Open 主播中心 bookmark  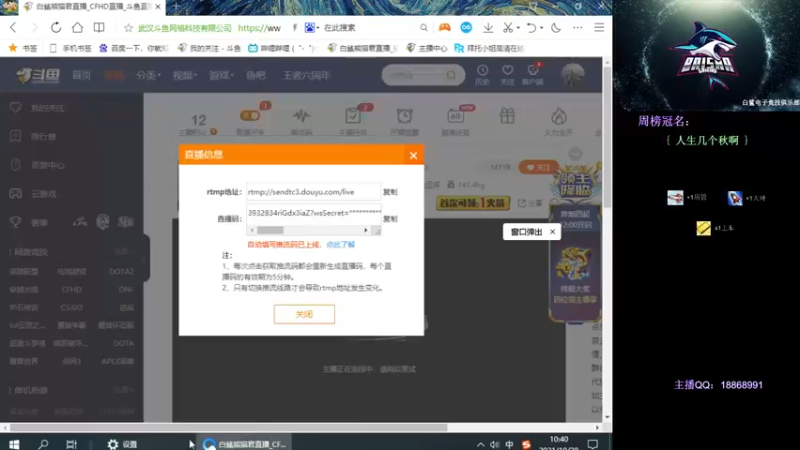point(427,48)
